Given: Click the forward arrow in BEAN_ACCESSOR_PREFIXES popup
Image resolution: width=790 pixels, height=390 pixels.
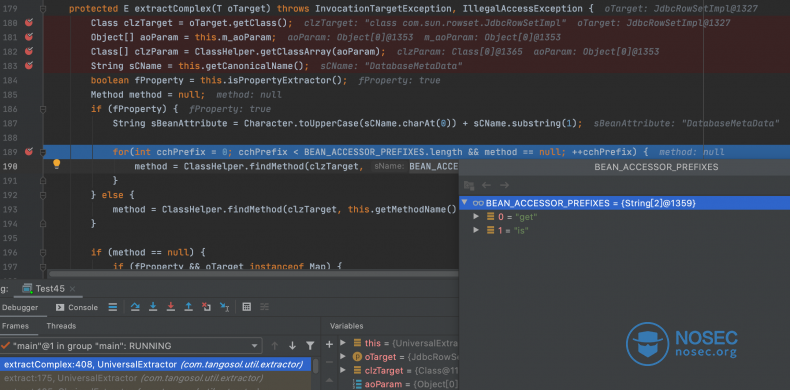Looking at the screenshot, I should click(504, 185).
